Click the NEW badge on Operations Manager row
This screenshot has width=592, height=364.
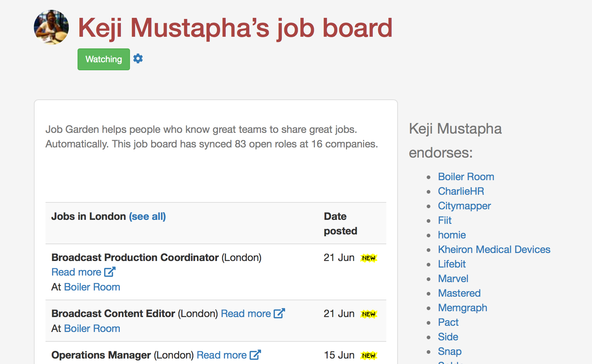(x=368, y=356)
